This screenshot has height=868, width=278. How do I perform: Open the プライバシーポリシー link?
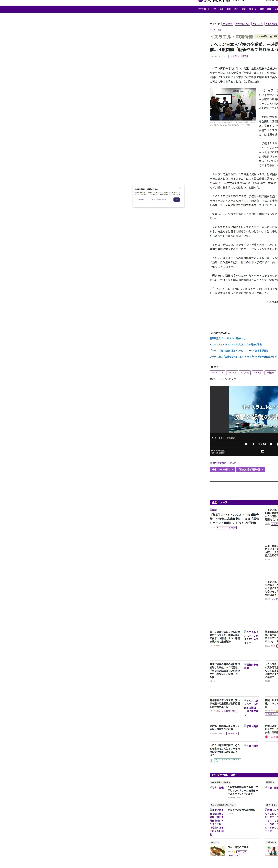159,199
